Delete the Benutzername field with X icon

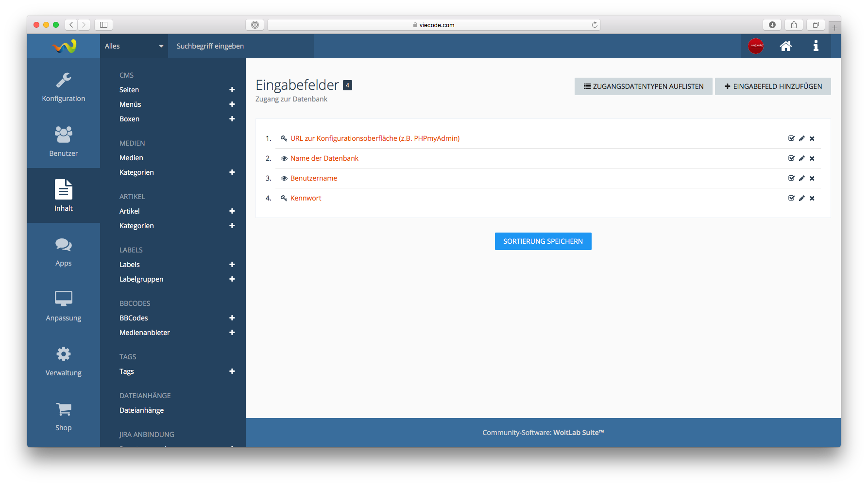(812, 178)
